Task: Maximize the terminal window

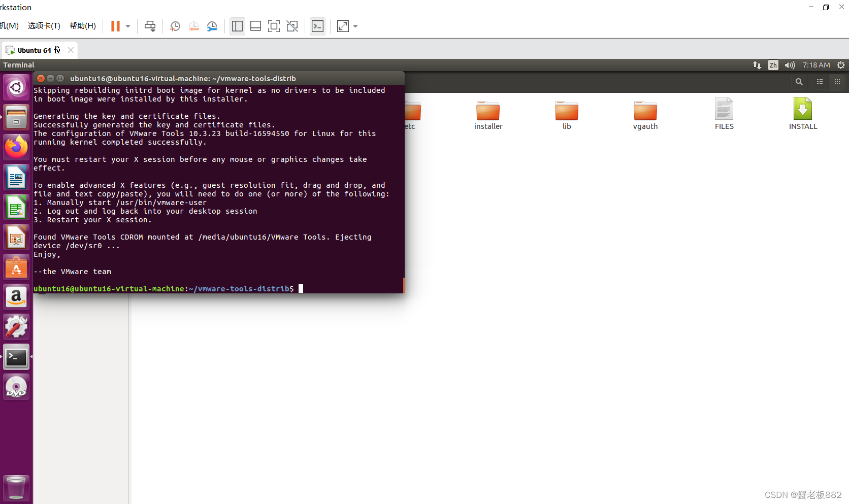Action: click(60, 78)
